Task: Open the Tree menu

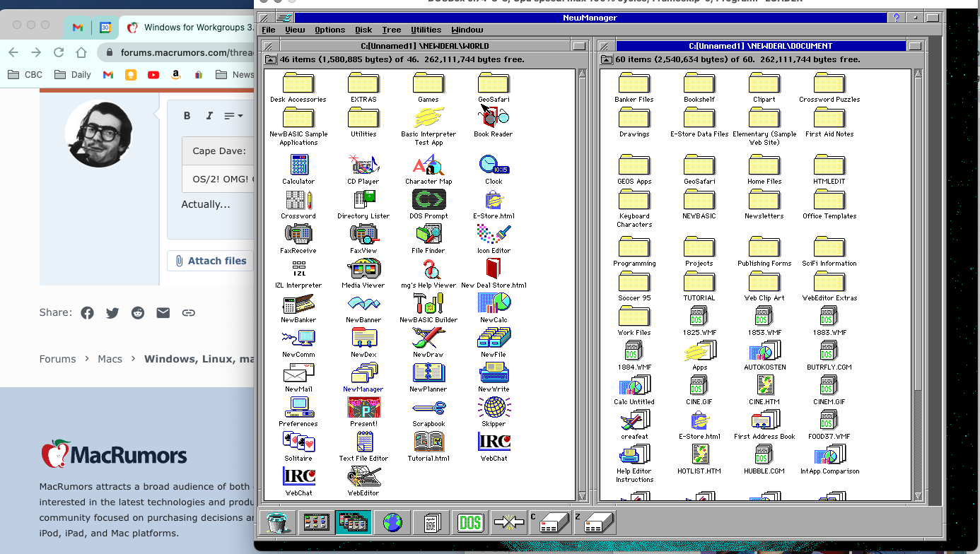Action: (x=391, y=30)
